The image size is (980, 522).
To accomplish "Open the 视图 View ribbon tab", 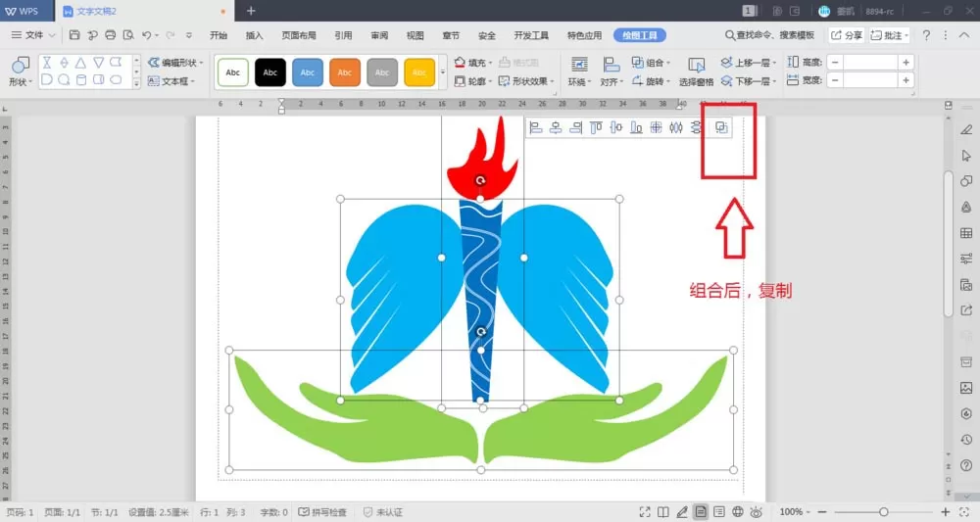I will tap(415, 35).
